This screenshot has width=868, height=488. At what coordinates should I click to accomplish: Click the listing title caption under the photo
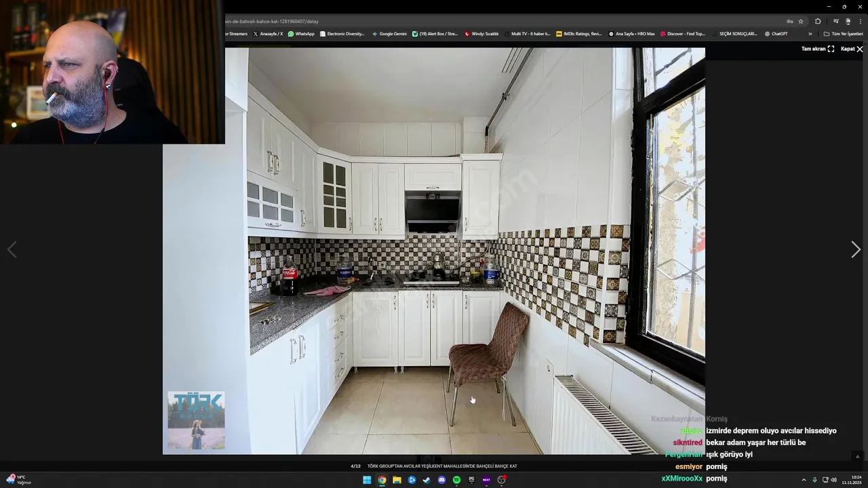click(x=442, y=466)
